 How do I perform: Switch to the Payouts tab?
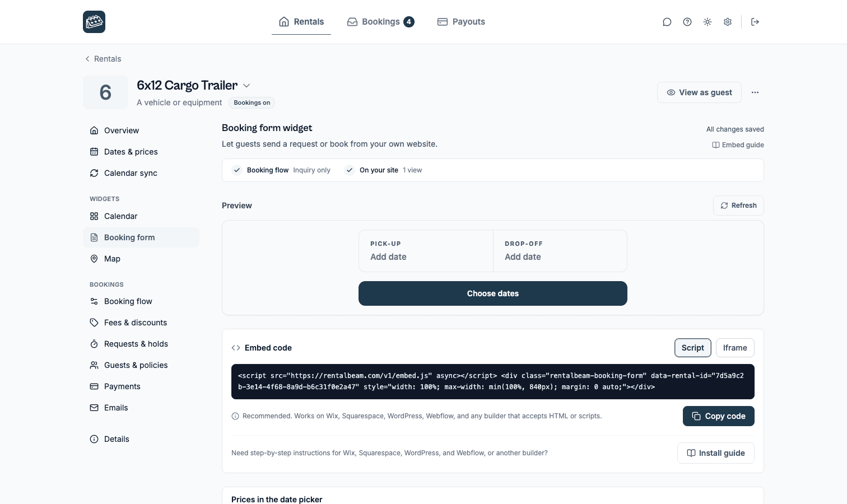[x=461, y=22]
